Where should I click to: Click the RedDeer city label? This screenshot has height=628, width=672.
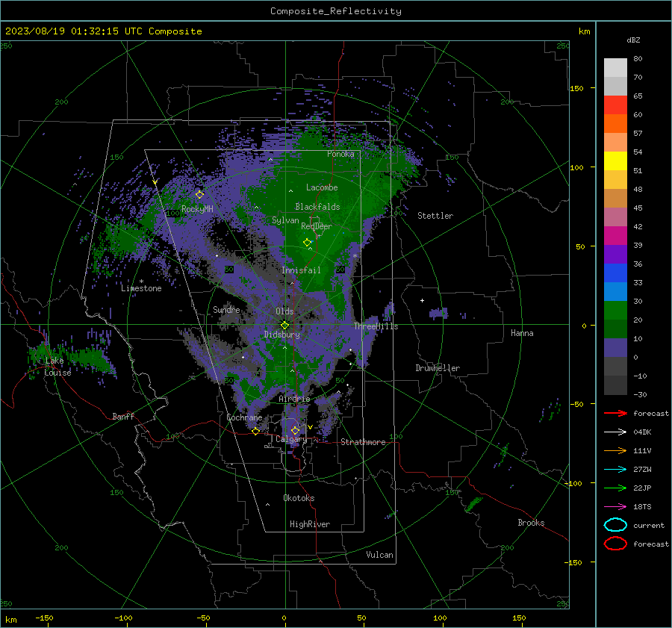click(x=317, y=226)
